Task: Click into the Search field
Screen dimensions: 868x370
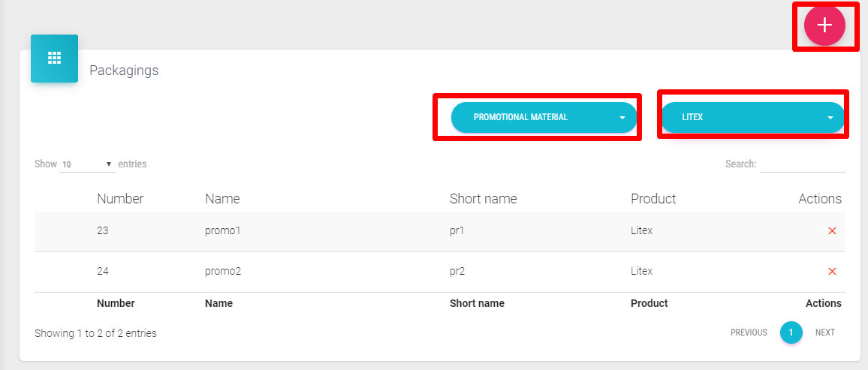Action: pos(803,164)
